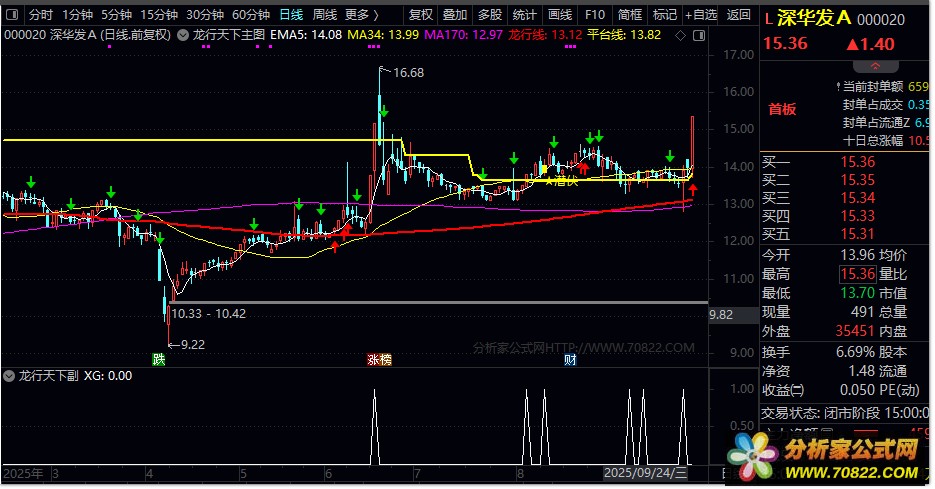The width and height of the screenshot is (935, 489).
Task: Click the 今开 13.96 value
Action: [x=857, y=255]
